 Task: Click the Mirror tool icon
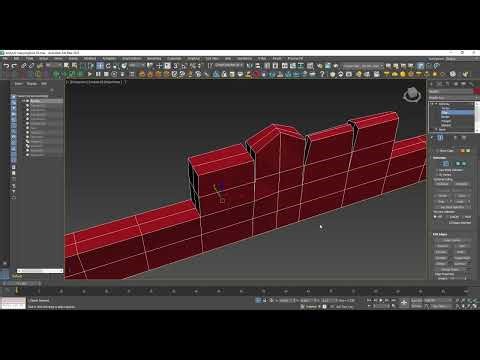click(x=249, y=66)
